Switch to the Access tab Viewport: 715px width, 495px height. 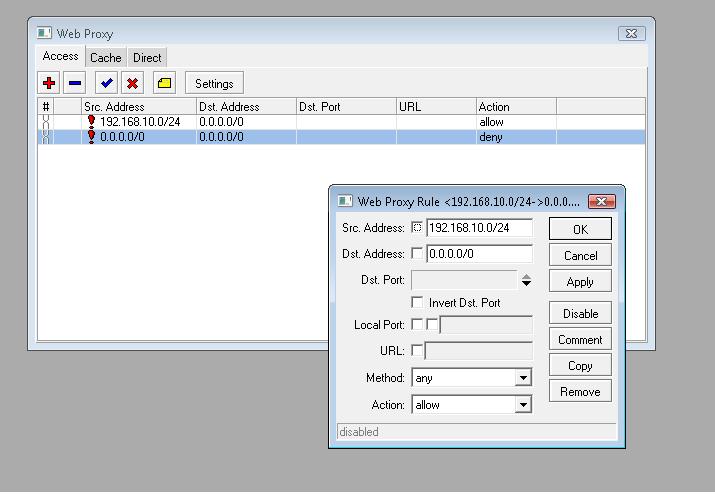[60, 56]
